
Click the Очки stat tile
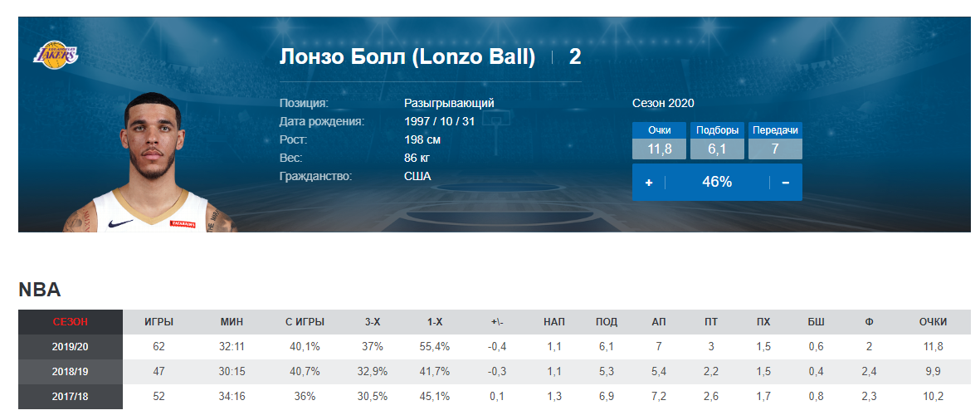click(660, 140)
